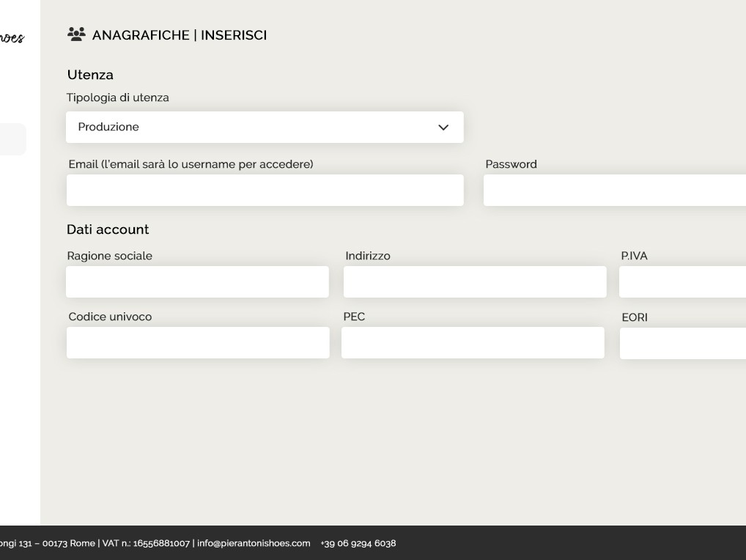Click the Indirizzo input field
Viewport: 746px width, 560px height.
coord(474,282)
